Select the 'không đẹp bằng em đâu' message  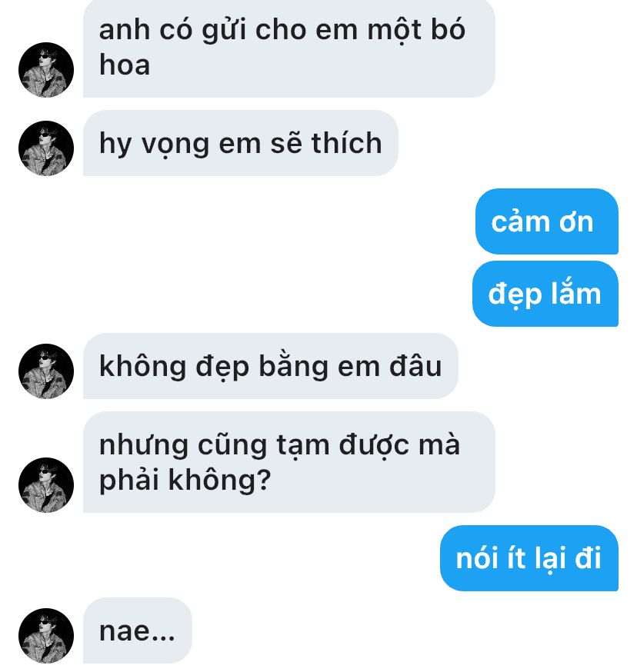(x=271, y=366)
